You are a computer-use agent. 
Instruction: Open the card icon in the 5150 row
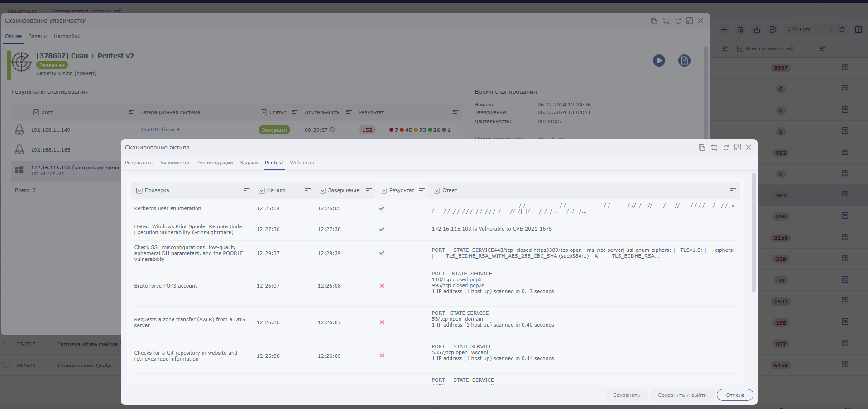(845, 364)
